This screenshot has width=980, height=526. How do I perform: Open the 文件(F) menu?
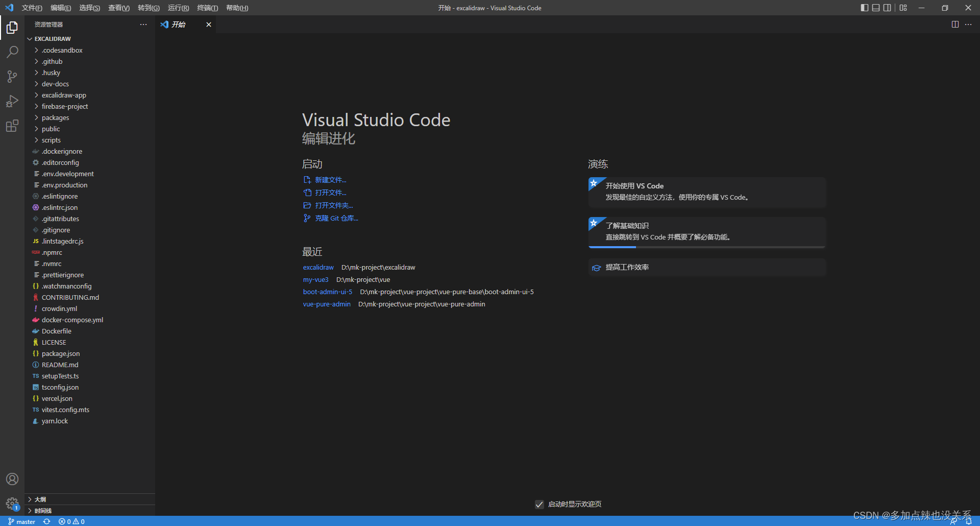[32, 8]
